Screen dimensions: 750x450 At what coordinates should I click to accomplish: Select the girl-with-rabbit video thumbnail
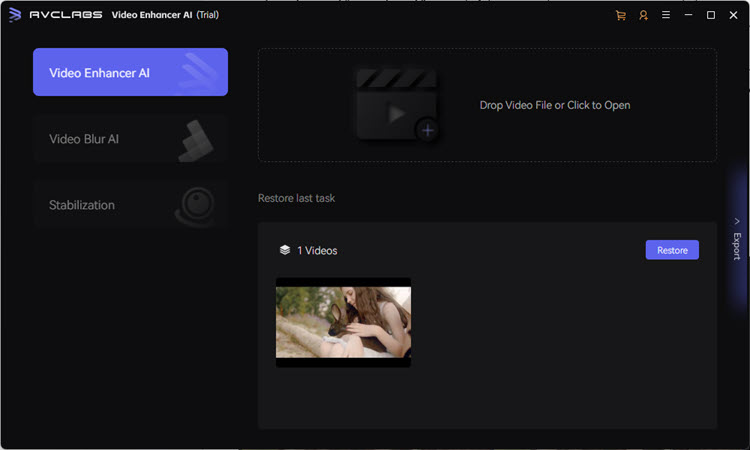tap(343, 322)
